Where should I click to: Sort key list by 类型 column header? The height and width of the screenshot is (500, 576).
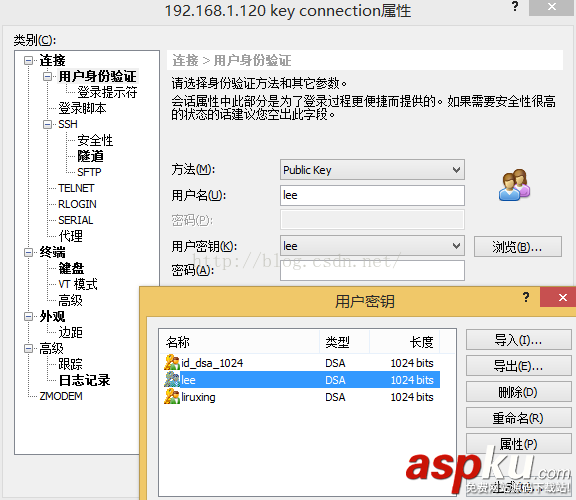345,342
